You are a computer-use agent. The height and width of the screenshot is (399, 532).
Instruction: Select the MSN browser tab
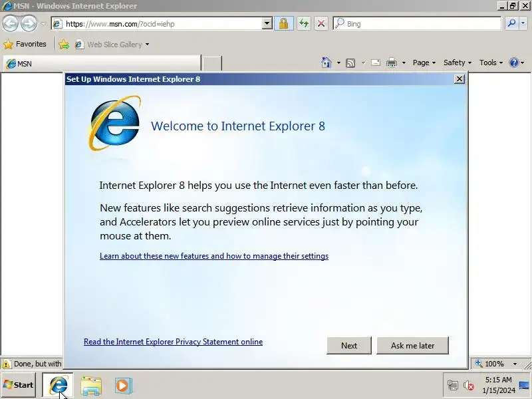tap(102, 63)
